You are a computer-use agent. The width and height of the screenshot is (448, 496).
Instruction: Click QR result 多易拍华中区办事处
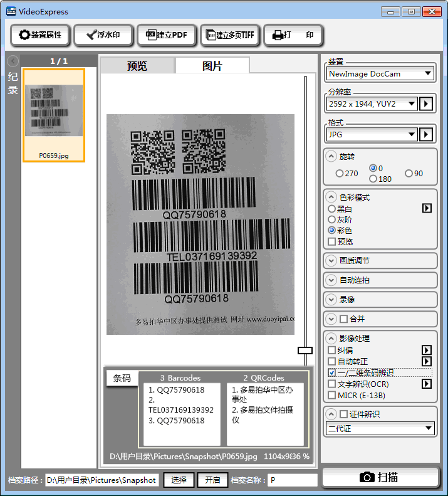tap(263, 394)
